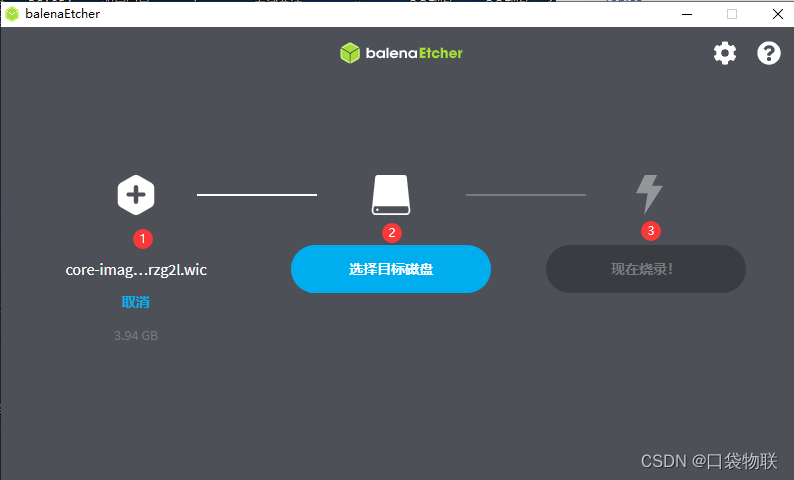Click the balenaEtcher header wordmark text
Screen dimensions: 794x480
tap(414, 53)
